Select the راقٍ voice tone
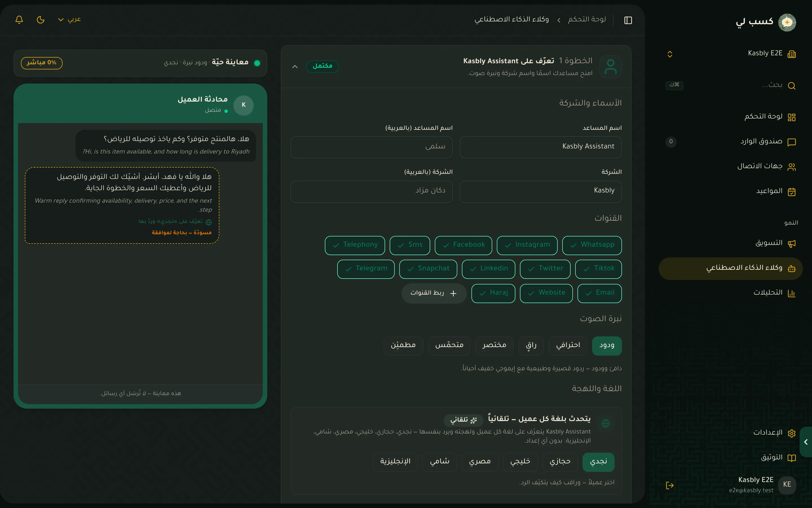This screenshot has width=812, height=508. tap(531, 346)
